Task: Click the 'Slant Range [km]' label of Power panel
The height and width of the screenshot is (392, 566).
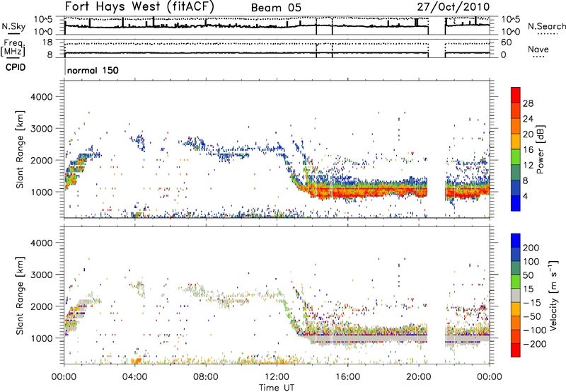Action: (20, 149)
